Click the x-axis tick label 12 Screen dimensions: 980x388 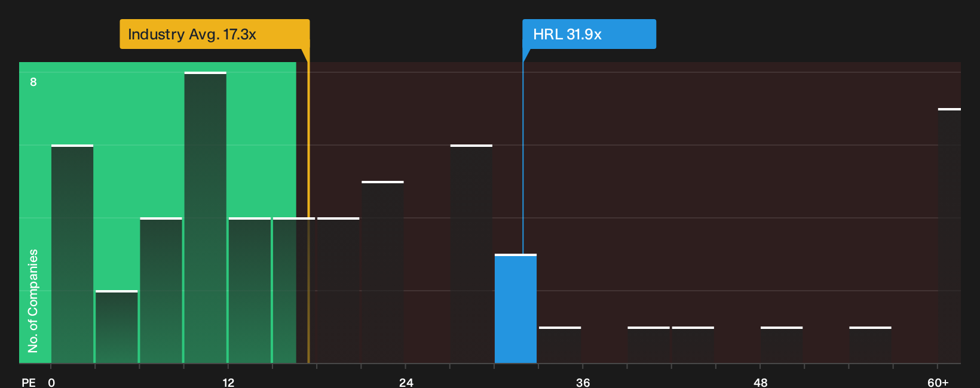228,382
